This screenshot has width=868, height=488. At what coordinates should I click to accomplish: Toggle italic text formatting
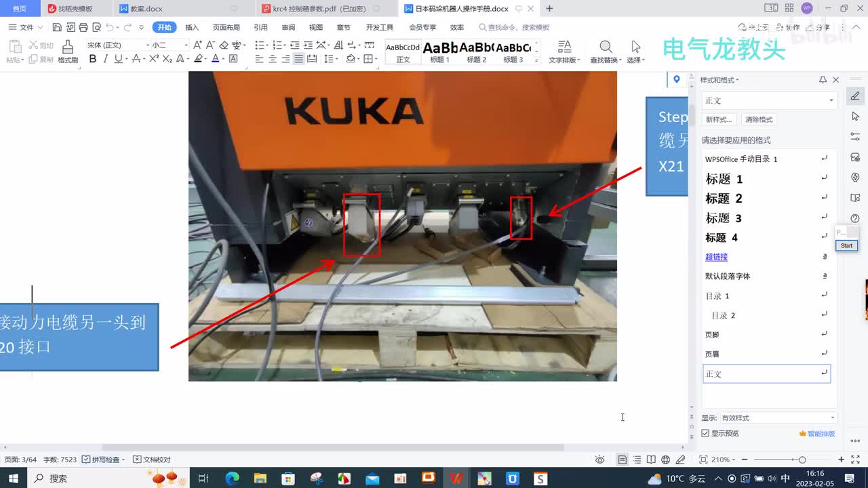[105, 59]
